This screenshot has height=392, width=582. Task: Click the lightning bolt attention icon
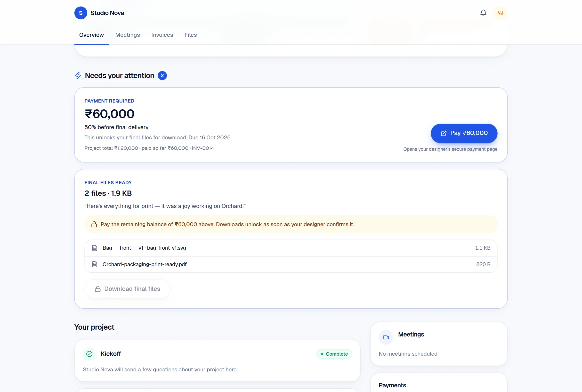pyautogui.click(x=78, y=75)
